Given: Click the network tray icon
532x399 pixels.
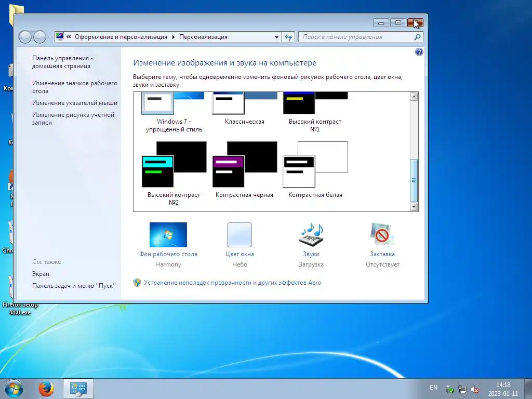Looking at the screenshot, I should (462, 390).
